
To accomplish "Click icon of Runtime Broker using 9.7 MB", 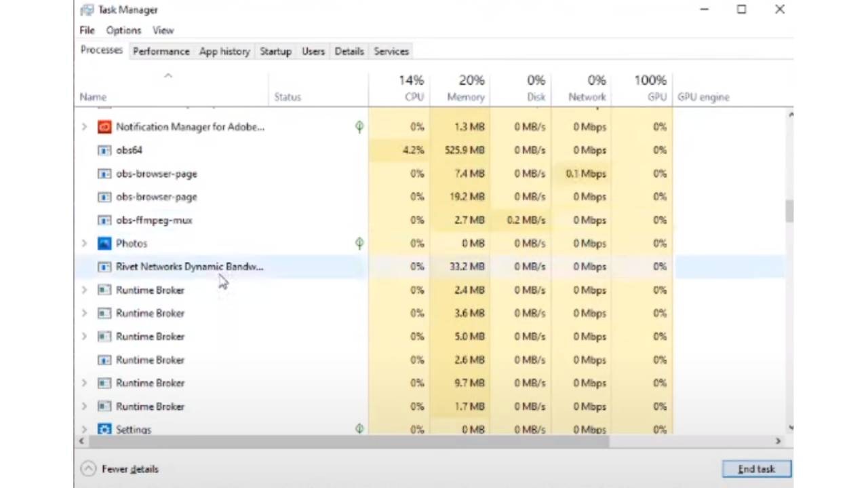I will [x=104, y=383].
